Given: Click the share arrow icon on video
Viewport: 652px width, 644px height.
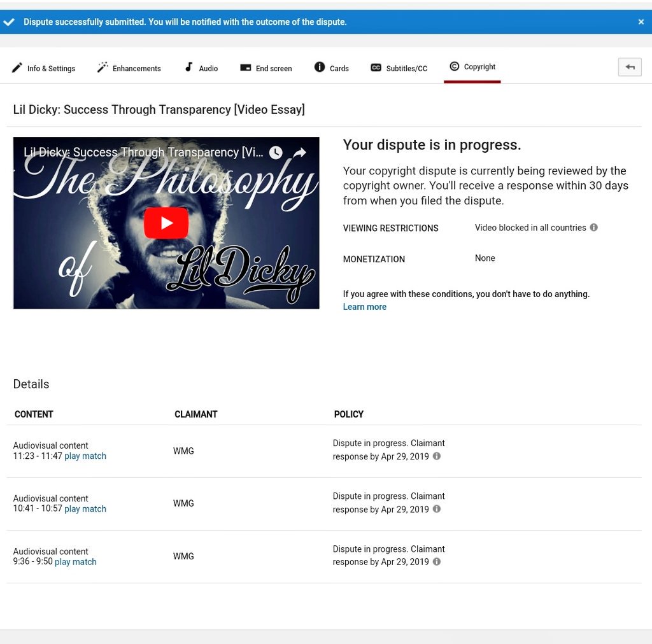Looking at the screenshot, I should (x=299, y=153).
